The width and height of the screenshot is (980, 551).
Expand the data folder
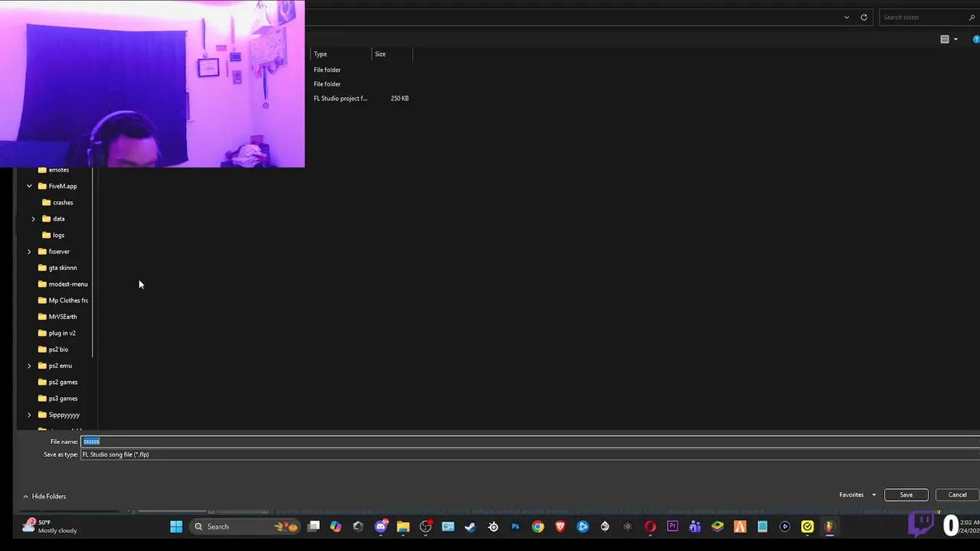(x=33, y=219)
